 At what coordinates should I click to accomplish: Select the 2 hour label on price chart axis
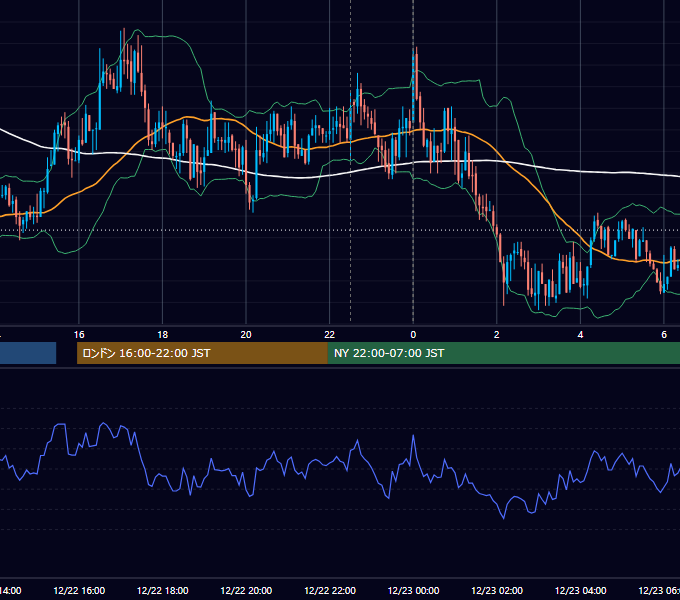tap(497, 335)
